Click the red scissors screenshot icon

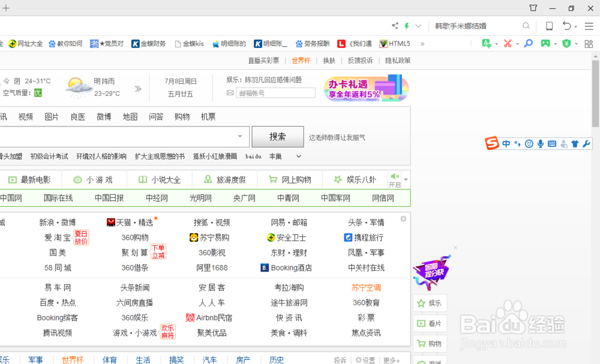(x=508, y=44)
